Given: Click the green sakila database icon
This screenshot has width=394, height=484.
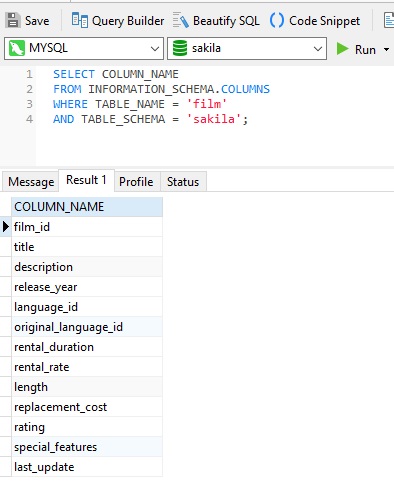Looking at the screenshot, I should click(180, 48).
